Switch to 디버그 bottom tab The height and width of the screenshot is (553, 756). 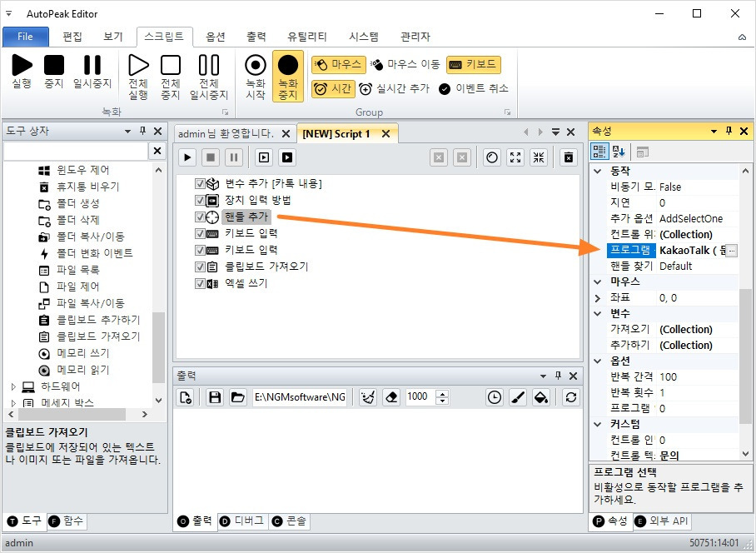tap(243, 521)
